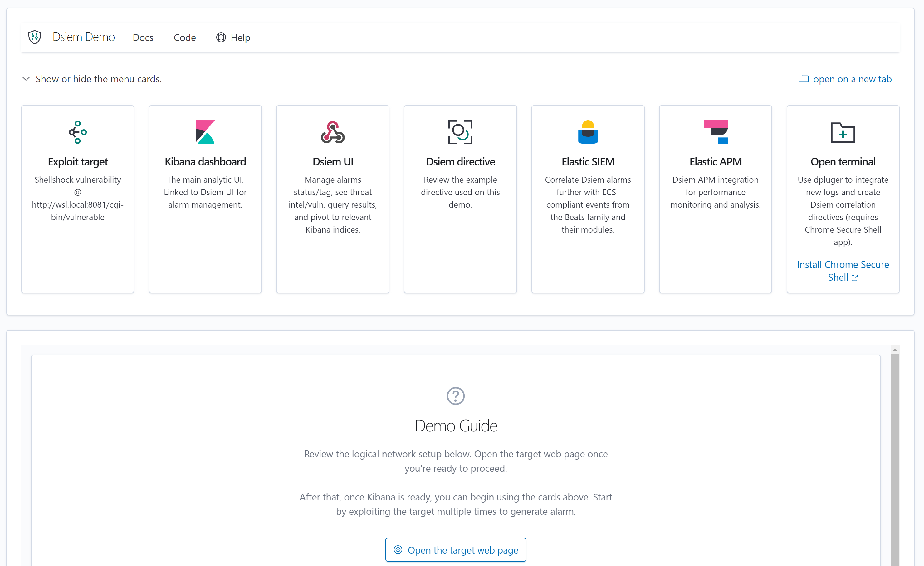Follow the Install Chrome Secure Shell link
This screenshot has width=924, height=566.
click(843, 271)
